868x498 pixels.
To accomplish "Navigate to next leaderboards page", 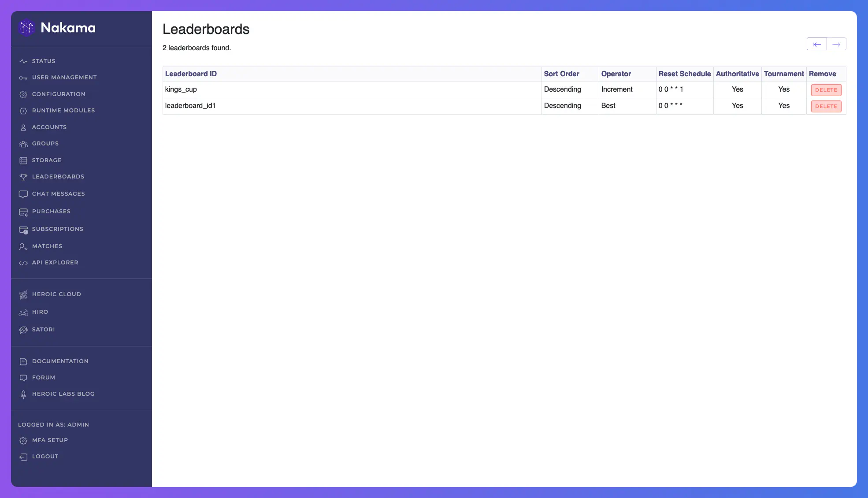I will [836, 44].
